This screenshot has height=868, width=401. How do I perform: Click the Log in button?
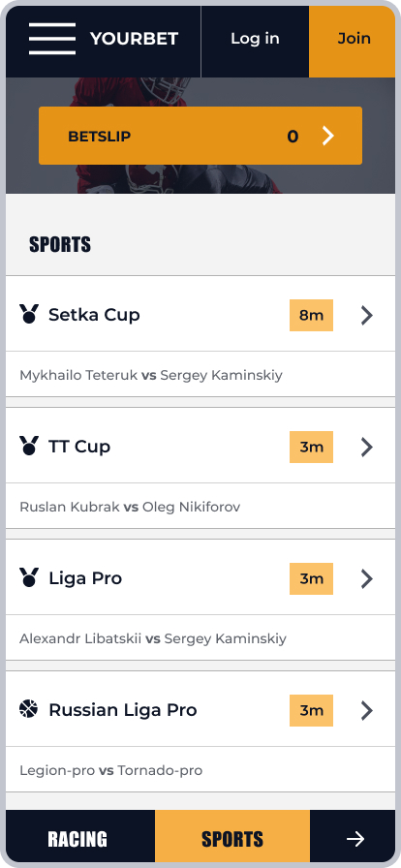255,39
